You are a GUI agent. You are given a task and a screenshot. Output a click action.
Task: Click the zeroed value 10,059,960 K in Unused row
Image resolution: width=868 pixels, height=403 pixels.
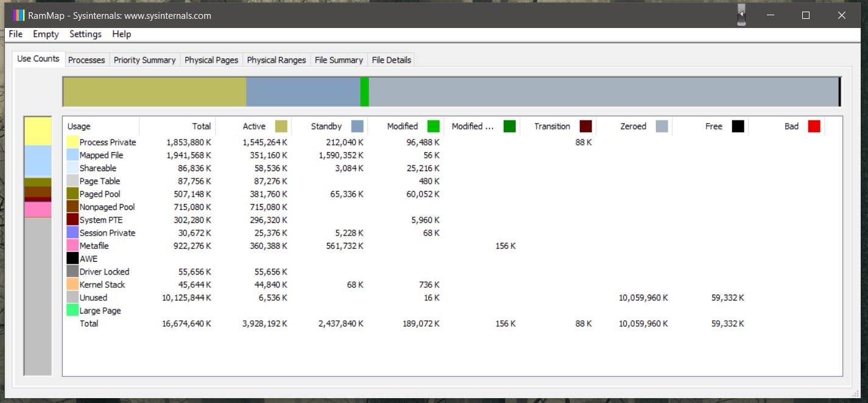click(643, 298)
